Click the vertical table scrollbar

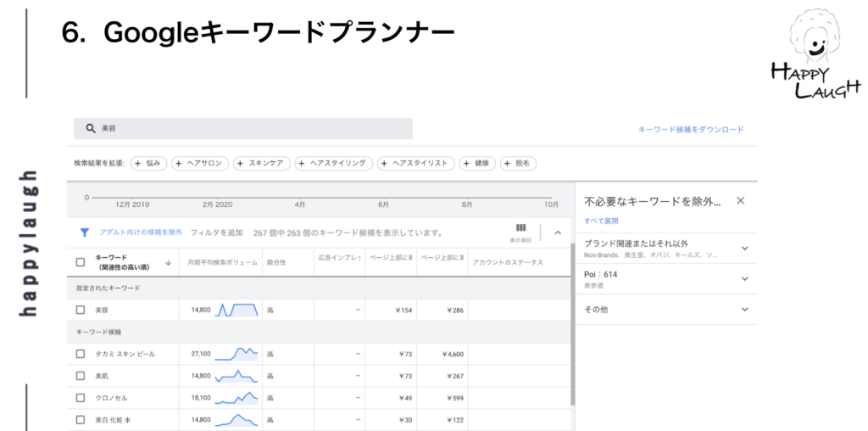point(572,324)
